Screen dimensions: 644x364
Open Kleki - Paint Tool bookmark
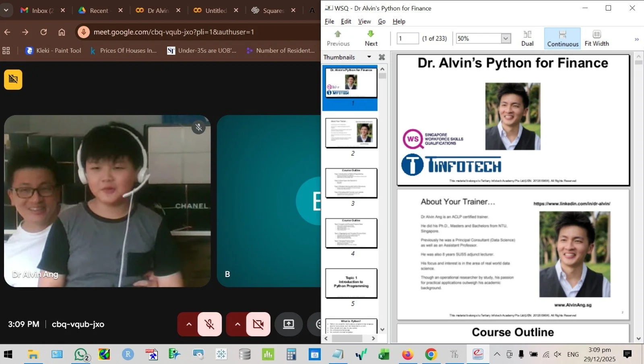point(54,51)
